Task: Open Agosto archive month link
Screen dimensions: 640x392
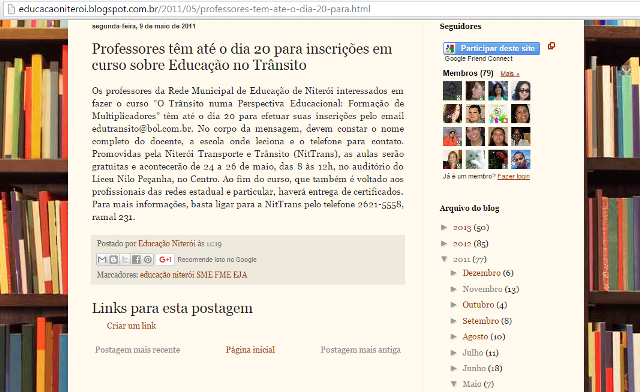Action: (x=475, y=337)
